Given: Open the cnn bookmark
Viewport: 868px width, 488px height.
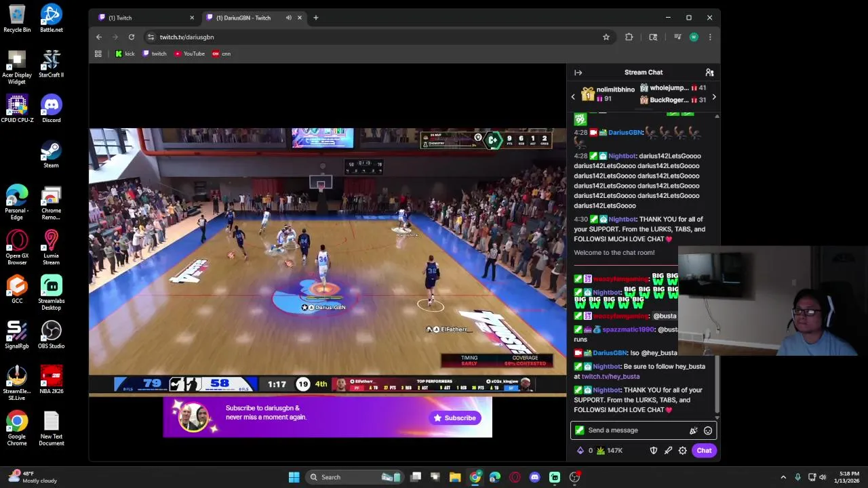Looking at the screenshot, I should 222,54.
